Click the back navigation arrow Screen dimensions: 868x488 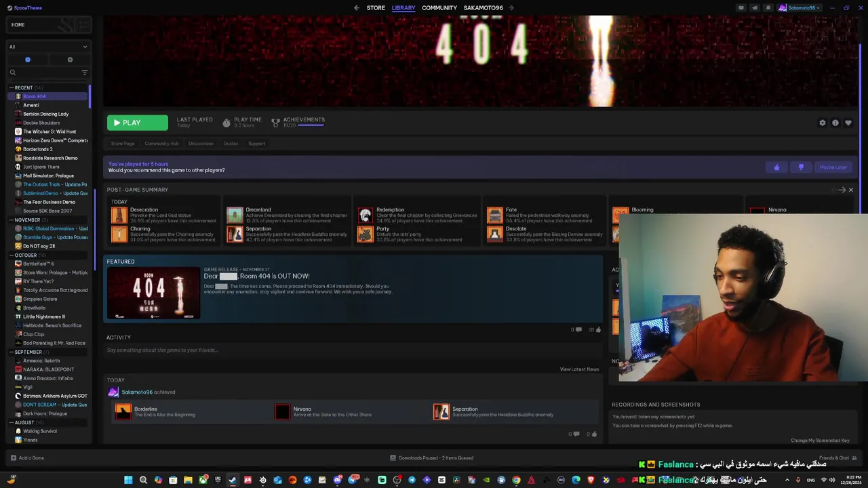coord(357,8)
